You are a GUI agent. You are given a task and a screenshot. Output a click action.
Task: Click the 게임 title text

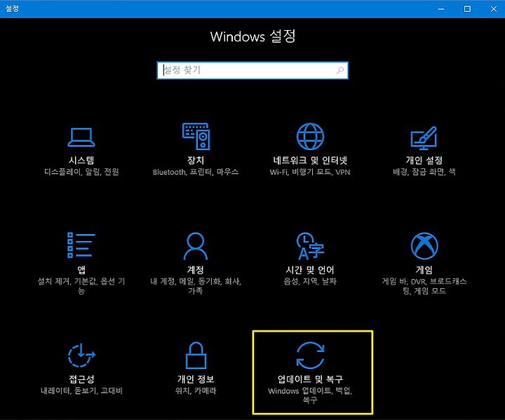[424, 269]
